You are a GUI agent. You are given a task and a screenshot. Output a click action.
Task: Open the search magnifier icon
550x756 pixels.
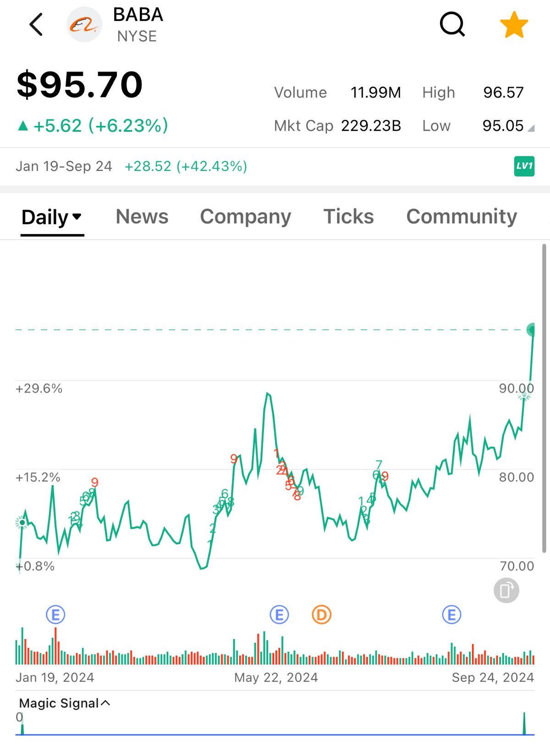(452, 24)
